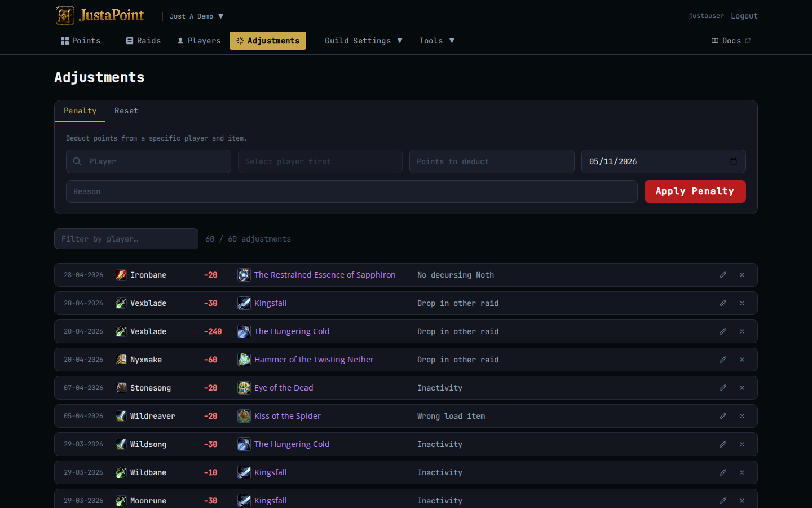Click the 60 / 60 adjustments counter
Screen dimensions: 812x508
[x=248, y=239]
